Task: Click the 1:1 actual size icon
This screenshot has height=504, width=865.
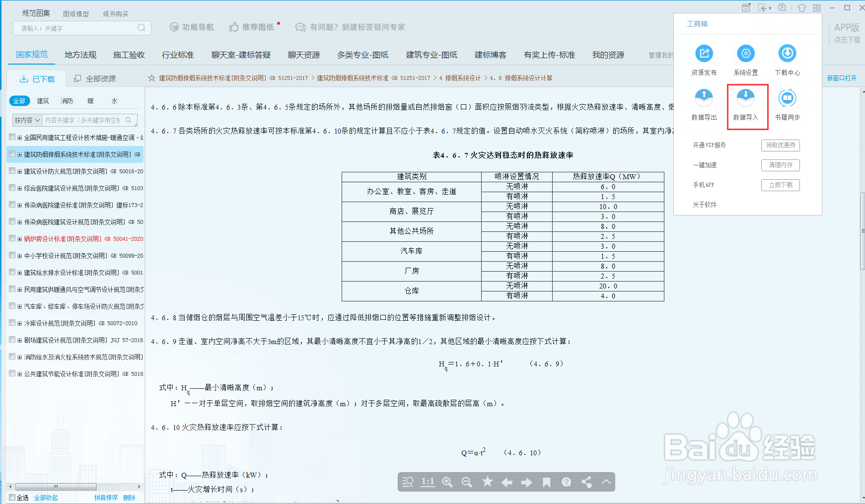Action: (428, 482)
